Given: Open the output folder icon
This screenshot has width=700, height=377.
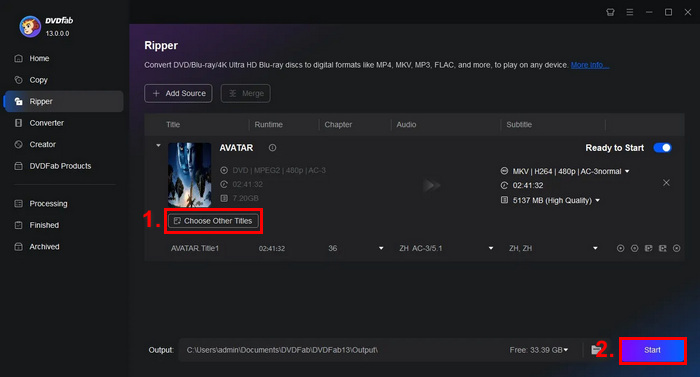Looking at the screenshot, I should 596,350.
